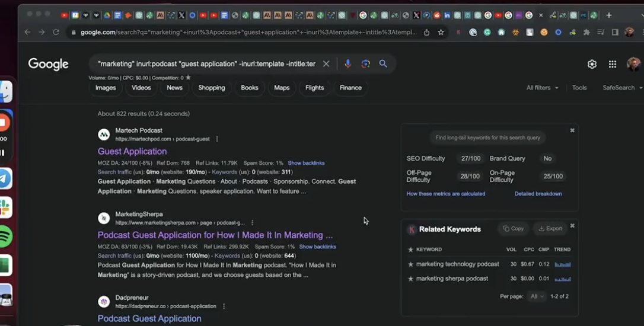Screen dimensions: 644x326
Task: Open the Martech Podcast Guest Application result
Action: (132, 152)
